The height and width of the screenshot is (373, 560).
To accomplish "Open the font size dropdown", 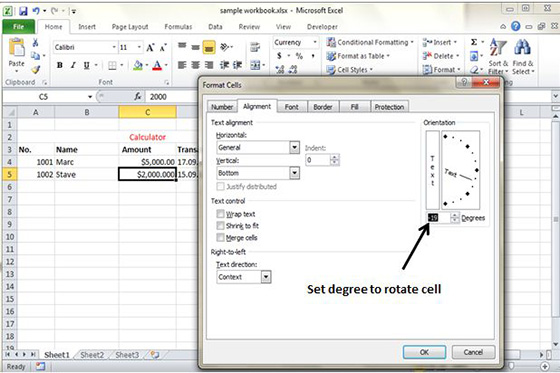I will (139, 47).
